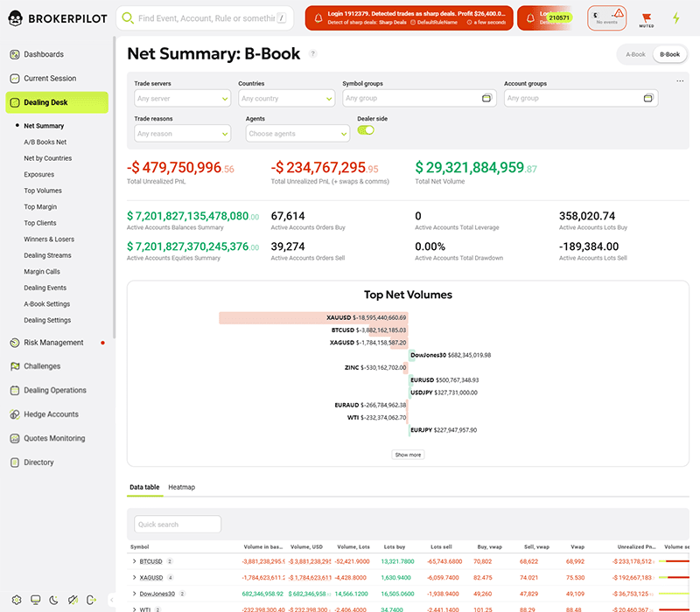Click the lightning bolt icon in the header
The height and width of the screenshot is (612, 700).
tap(676, 17)
